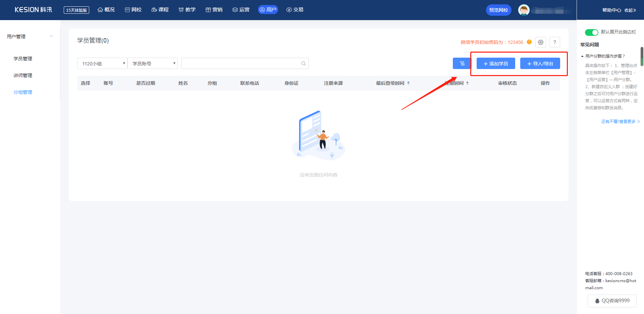Select 讲师管理 in sidebar
Screen dimensions: 644x314
pyautogui.click(x=23, y=75)
